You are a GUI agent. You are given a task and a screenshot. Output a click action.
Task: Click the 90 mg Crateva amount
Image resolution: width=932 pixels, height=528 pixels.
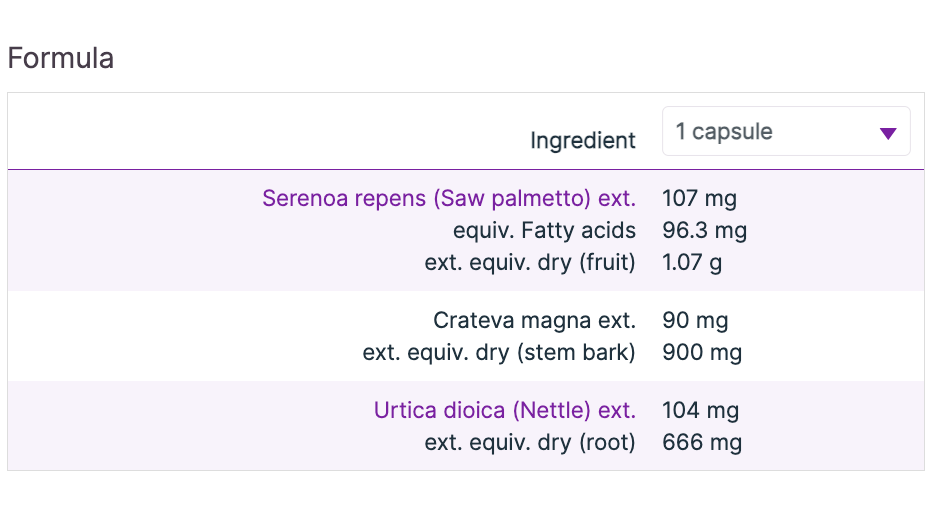coord(695,320)
